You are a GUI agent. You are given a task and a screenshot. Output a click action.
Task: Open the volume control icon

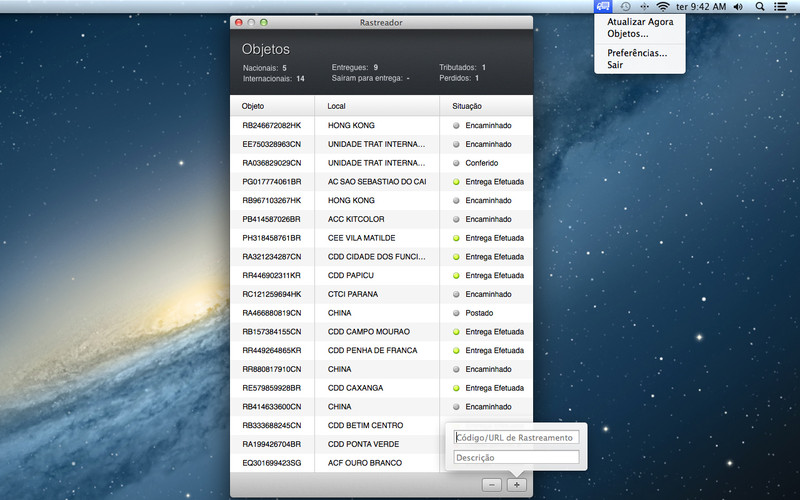(x=738, y=7)
